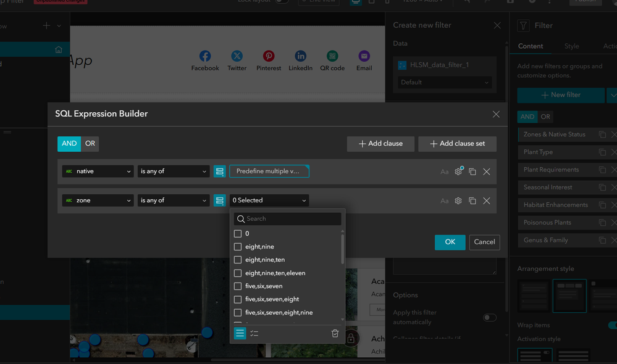Check the '0' value checkbox
This screenshot has height=364, width=617.
click(238, 233)
